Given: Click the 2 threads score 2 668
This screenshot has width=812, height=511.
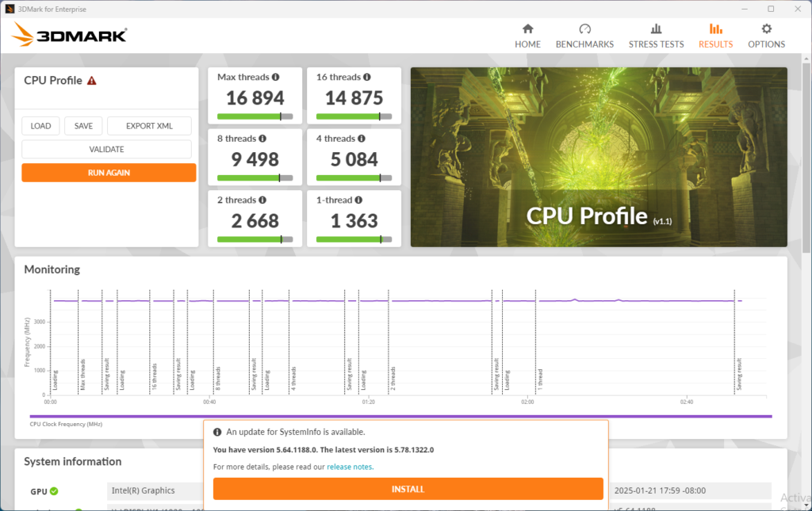Looking at the screenshot, I should point(255,221).
